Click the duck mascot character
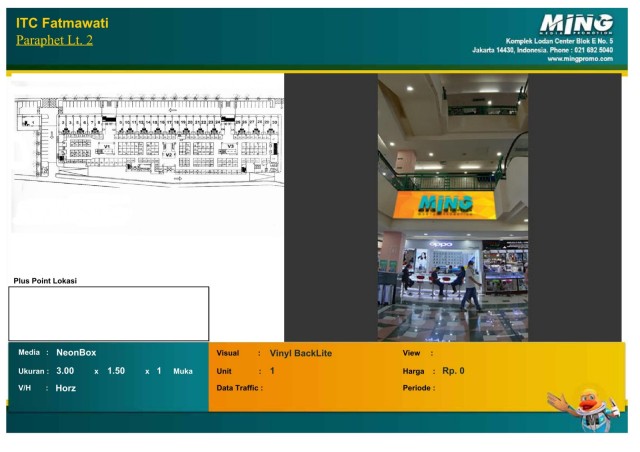This screenshot has width=640, height=452. [586, 410]
